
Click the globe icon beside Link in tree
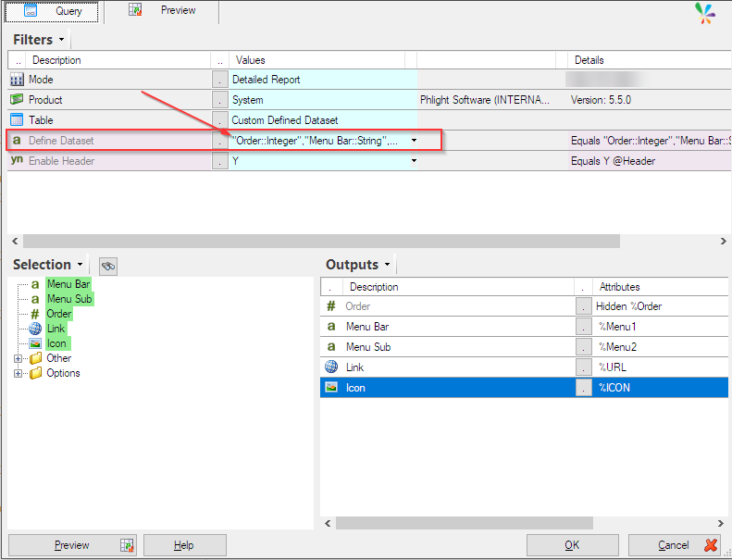pyautogui.click(x=35, y=329)
